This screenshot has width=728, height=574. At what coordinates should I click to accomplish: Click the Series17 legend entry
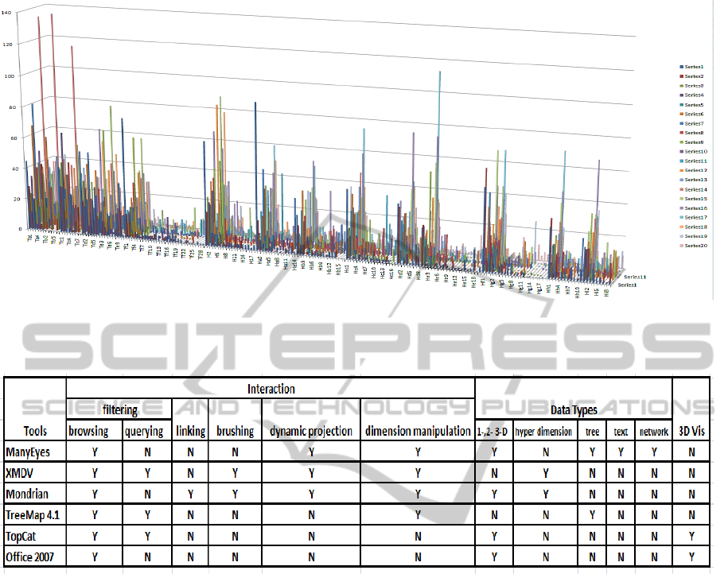(x=695, y=217)
